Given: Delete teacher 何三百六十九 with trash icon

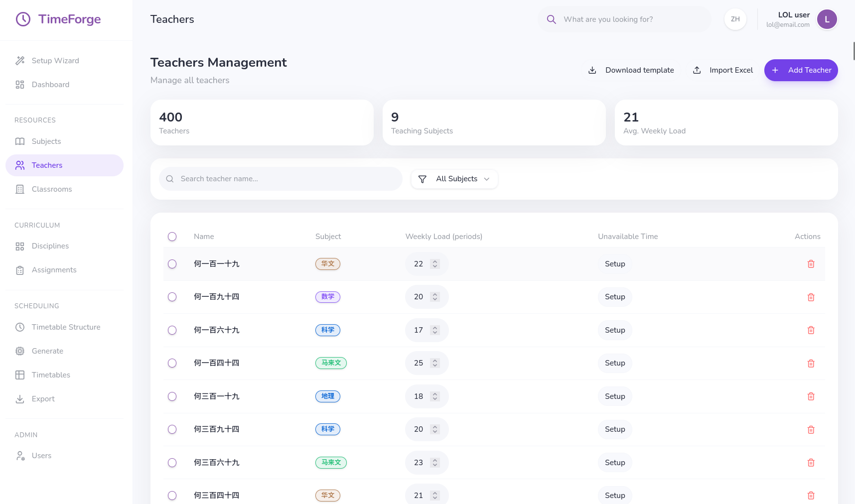Looking at the screenshot, I should 811,463.
